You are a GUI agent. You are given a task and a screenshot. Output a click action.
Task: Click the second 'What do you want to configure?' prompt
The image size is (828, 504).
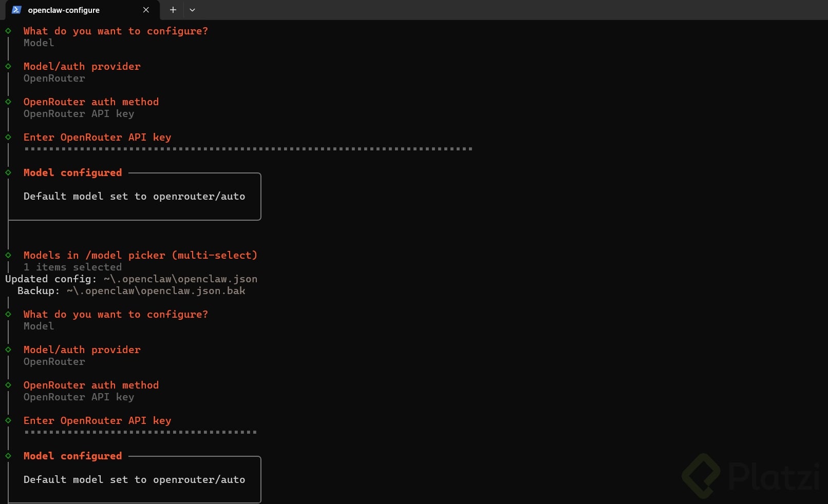(116, 315)
